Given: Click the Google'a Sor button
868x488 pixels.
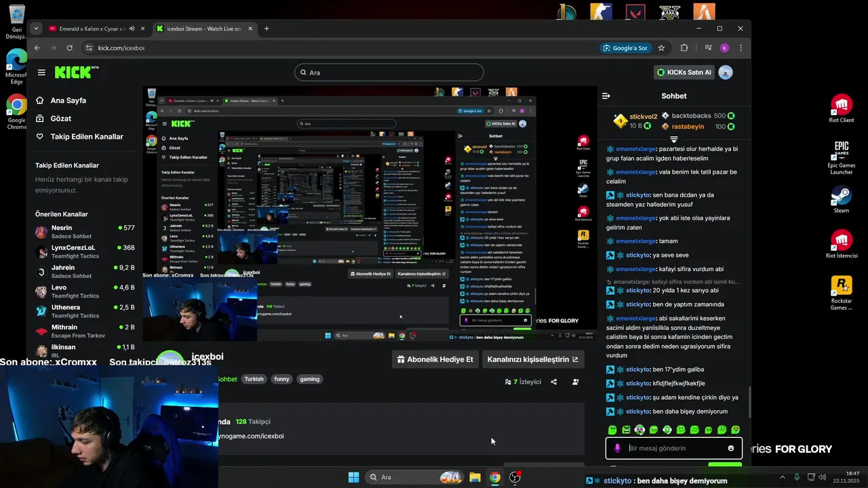Looking at the screenshot, I should [x=625, y=48].
